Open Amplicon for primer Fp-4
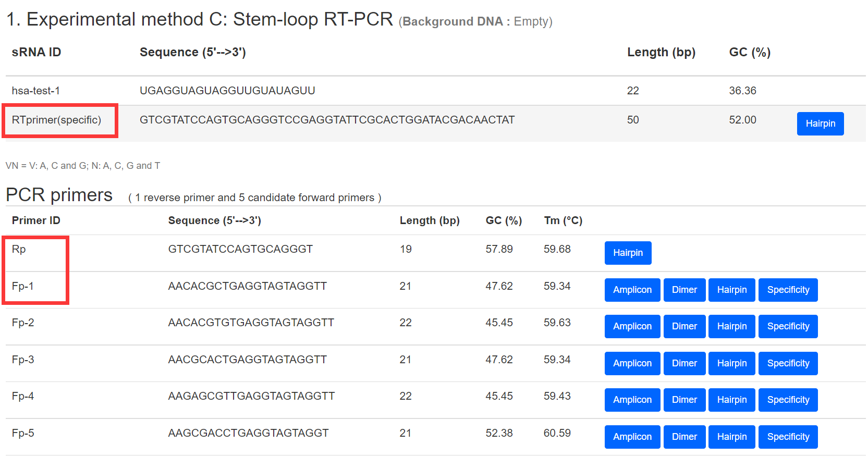 tap(632, 400)
